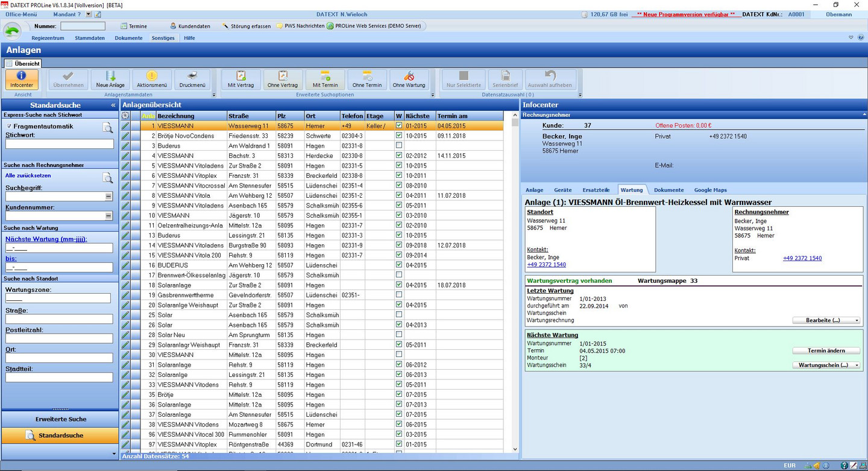Click Nächste Wartung (mm-jjjj) link
The width and height of the screenshot is (868, 471).
[46, 239]
